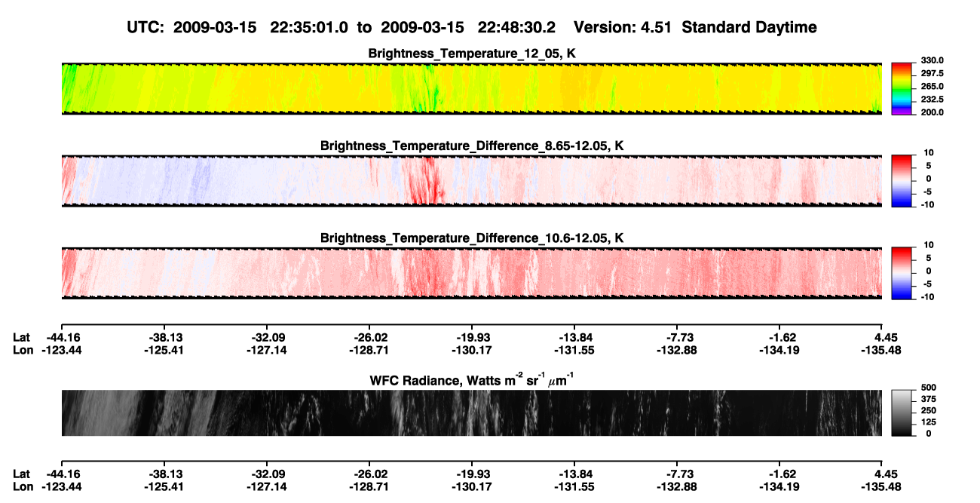Image resolution: width=980 pixels, height=503 pixels.
Task: Click longitude -132.88 on bottom axis below WFC
Action: pyautogui.click(x=676, y=486)
